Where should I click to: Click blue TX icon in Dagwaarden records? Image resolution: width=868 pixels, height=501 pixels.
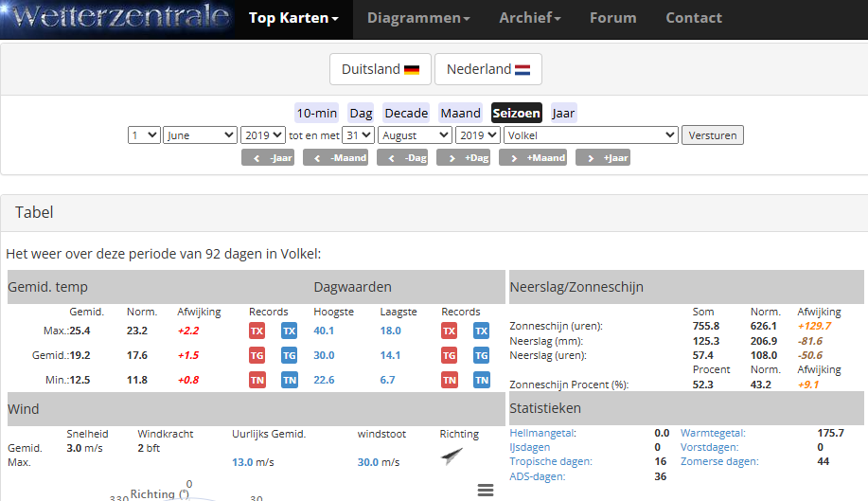click(482, 331)
